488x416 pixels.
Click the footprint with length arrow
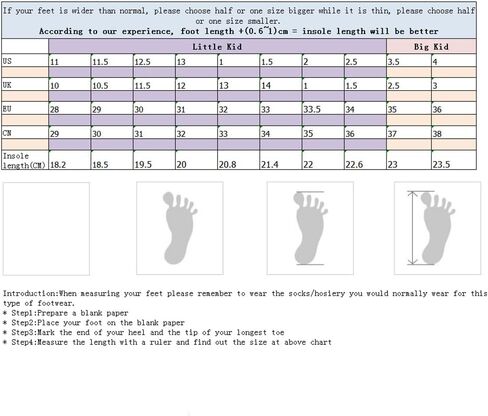tap(437, 228)
